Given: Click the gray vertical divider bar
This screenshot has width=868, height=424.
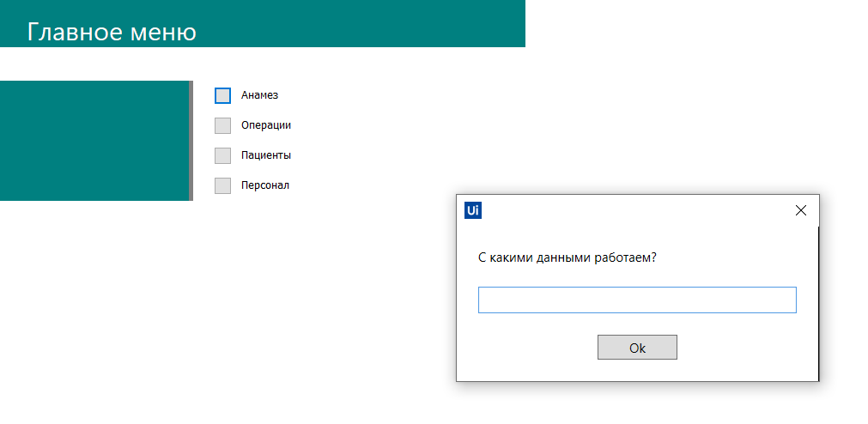Looking at the screenshot, I should pos(191,141).
